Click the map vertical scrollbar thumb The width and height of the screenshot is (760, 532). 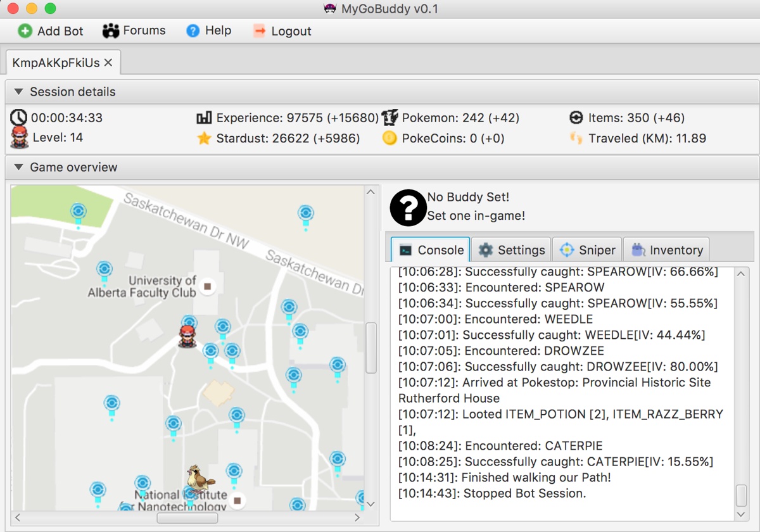point(371,348)
